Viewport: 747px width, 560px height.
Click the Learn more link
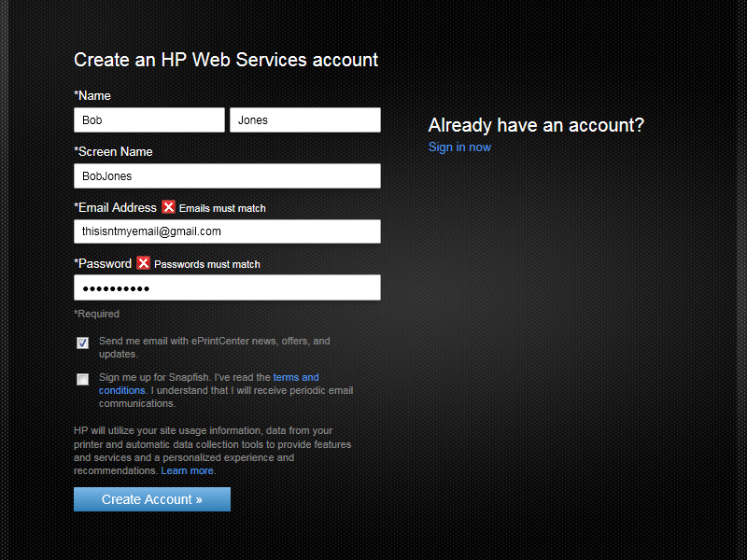[187, 470]
